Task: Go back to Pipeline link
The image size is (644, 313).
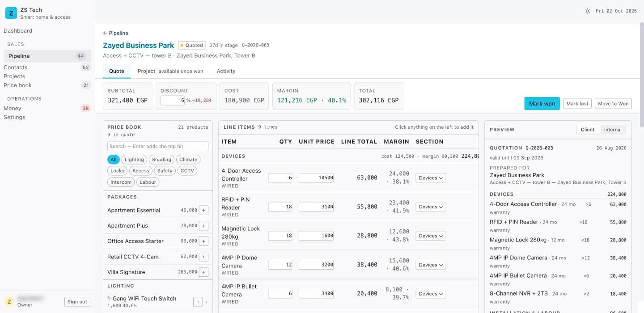Action: click(x=115, y=33)
